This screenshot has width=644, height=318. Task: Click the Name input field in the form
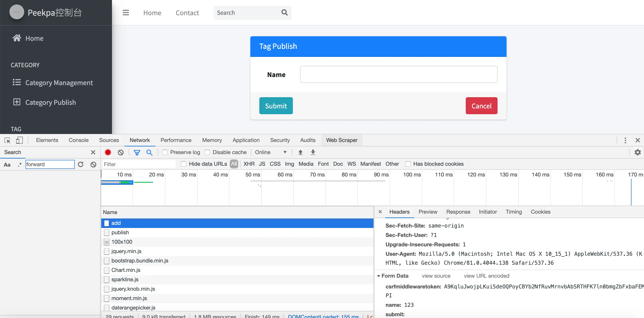pos(399,74)
